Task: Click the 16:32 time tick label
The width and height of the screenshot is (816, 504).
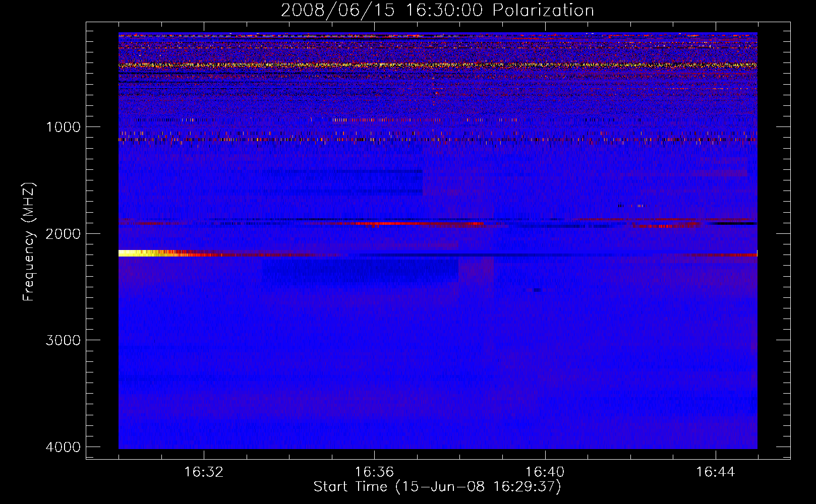Action: [204, 472]
